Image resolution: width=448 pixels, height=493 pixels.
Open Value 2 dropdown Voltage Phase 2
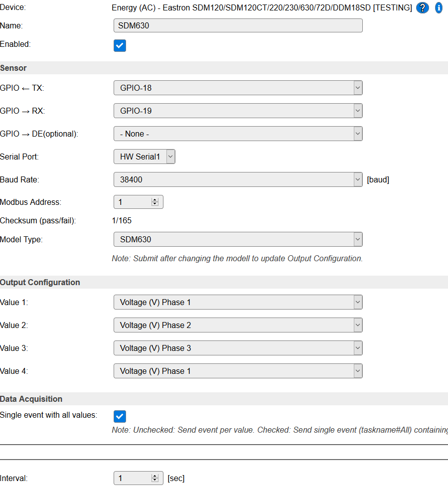[238, 325]
